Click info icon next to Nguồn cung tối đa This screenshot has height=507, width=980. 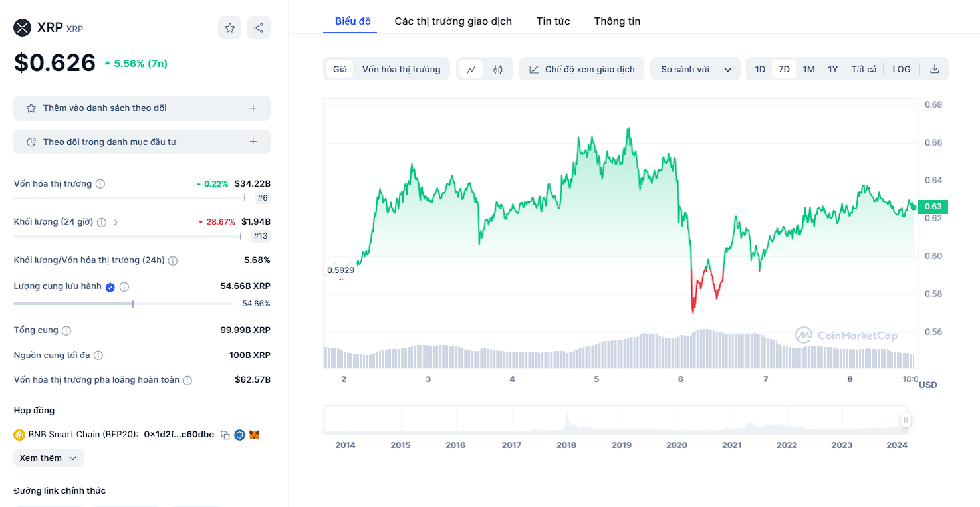point(98,355)
